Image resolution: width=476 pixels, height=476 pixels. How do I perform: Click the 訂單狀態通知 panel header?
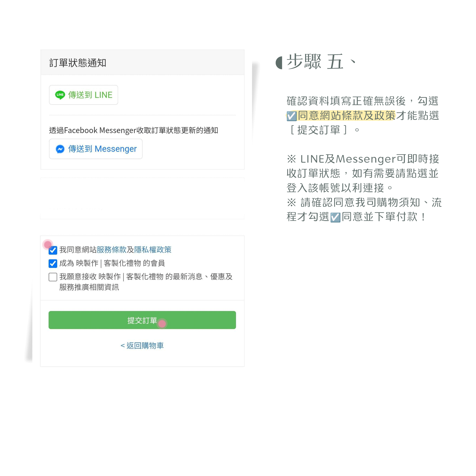pyautogui.click(x=142, y=62)
